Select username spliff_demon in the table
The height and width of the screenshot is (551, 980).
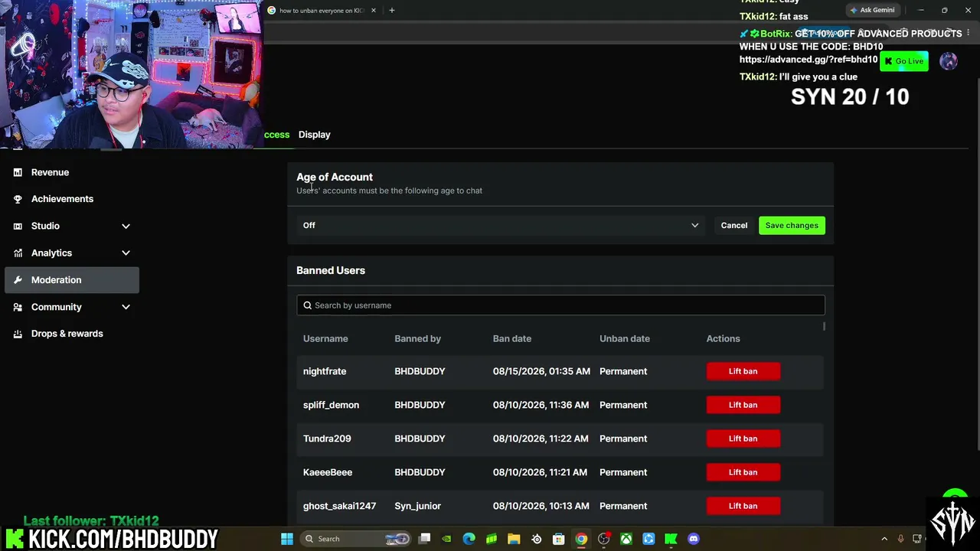[331, 405]
